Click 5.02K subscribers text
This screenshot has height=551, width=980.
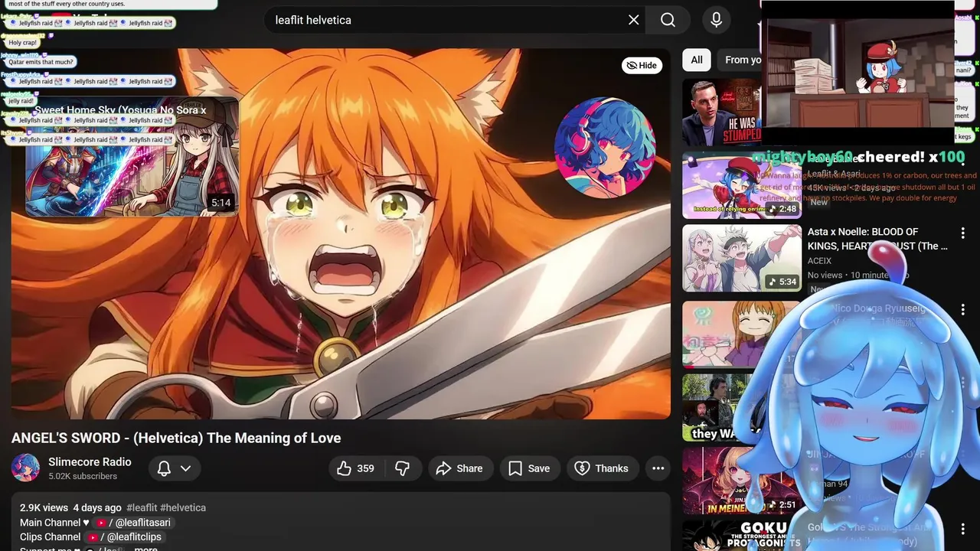[x=83, y=476]
